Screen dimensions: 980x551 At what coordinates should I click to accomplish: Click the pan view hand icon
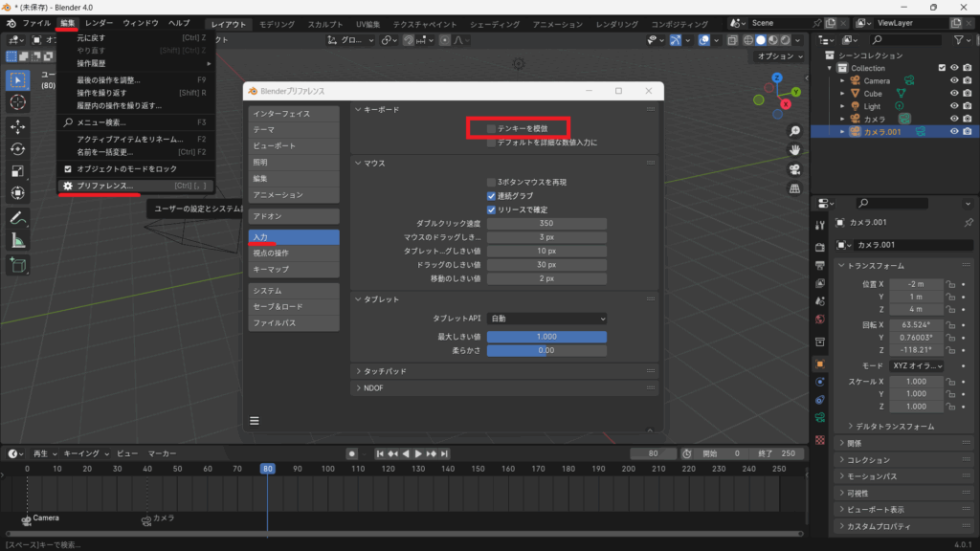click(x=794, y=150)
